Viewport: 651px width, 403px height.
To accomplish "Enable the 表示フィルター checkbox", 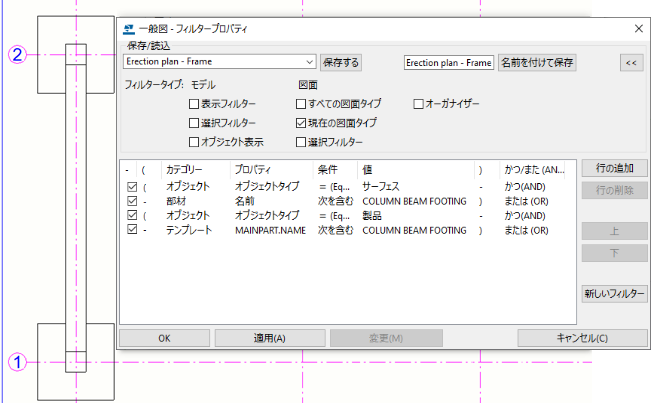I will (x=194, y=103).
